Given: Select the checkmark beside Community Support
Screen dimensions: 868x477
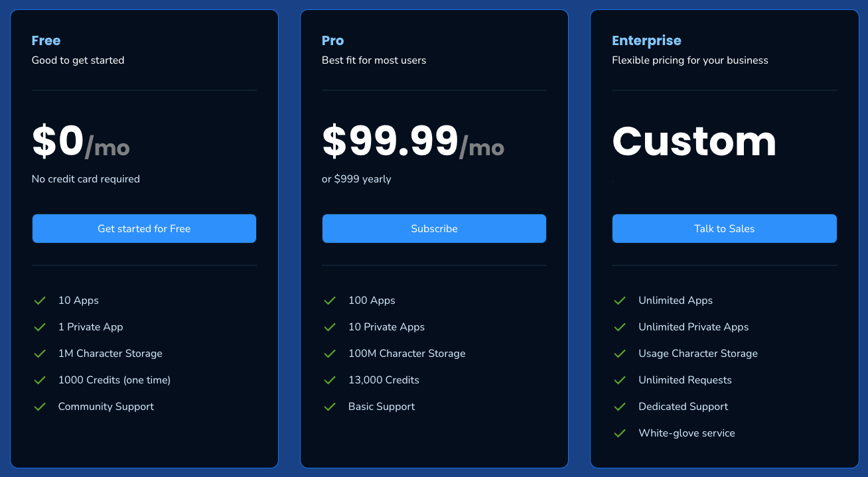Looking at the screenshot, I should (40, 407).
